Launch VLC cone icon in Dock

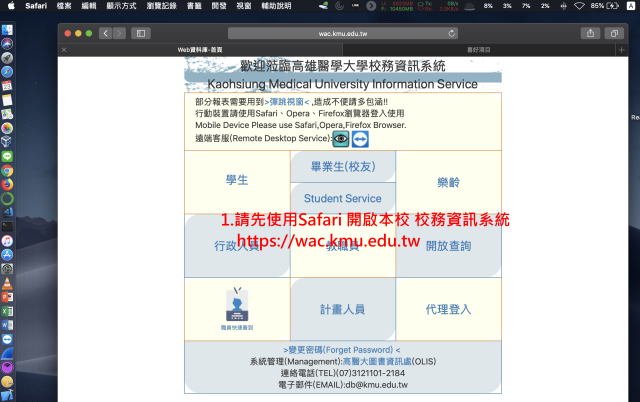7,283
